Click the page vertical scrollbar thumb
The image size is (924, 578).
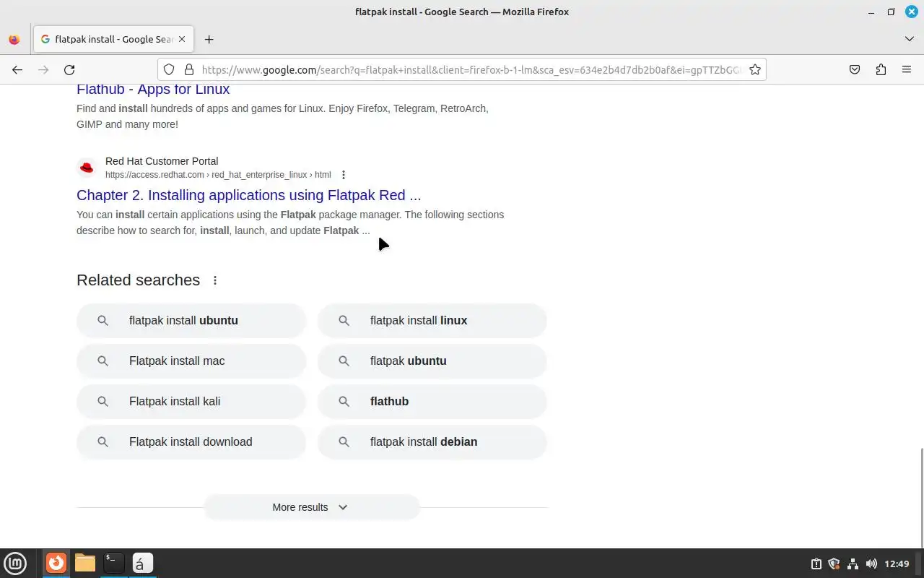point(921,497)
